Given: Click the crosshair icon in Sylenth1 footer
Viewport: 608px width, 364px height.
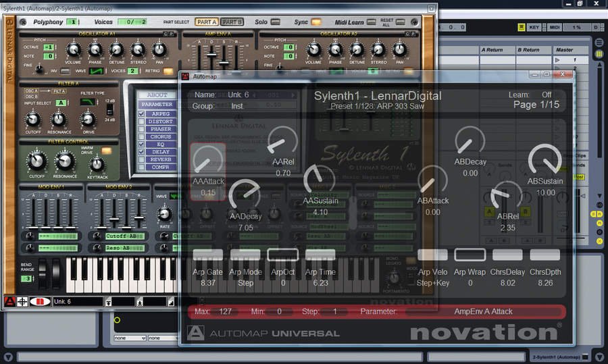Looking at the screenshot, I should (22, 301).
